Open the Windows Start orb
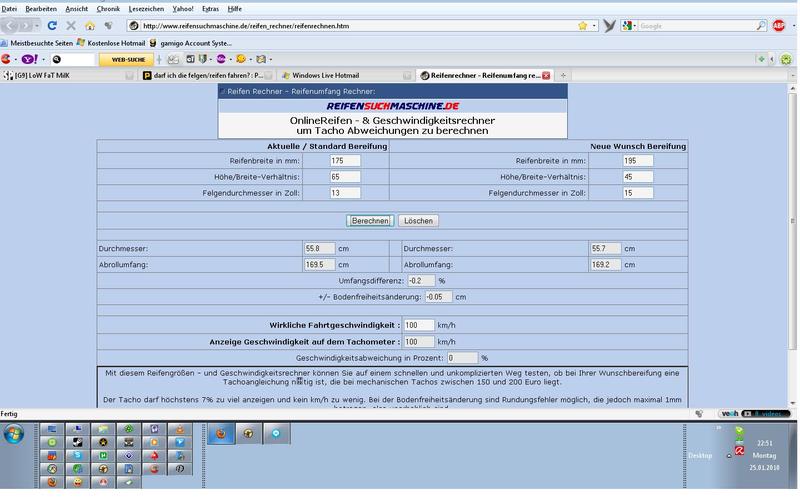 click(14, 435)
